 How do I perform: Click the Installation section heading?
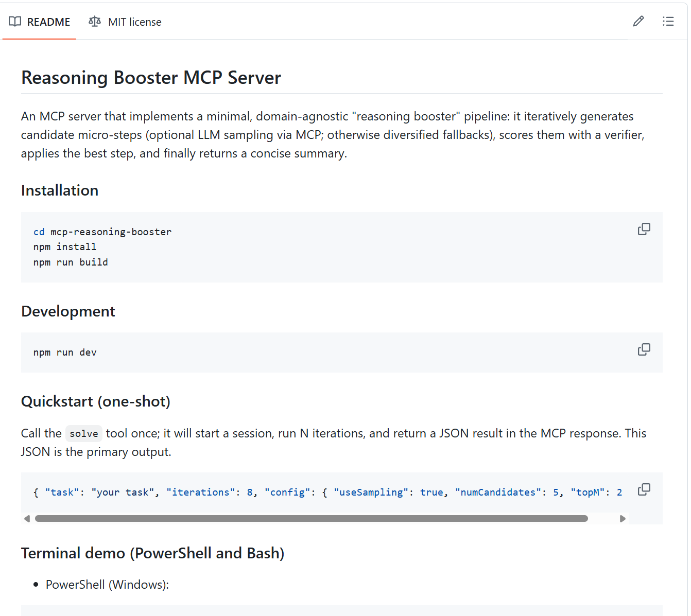(59, 190)
